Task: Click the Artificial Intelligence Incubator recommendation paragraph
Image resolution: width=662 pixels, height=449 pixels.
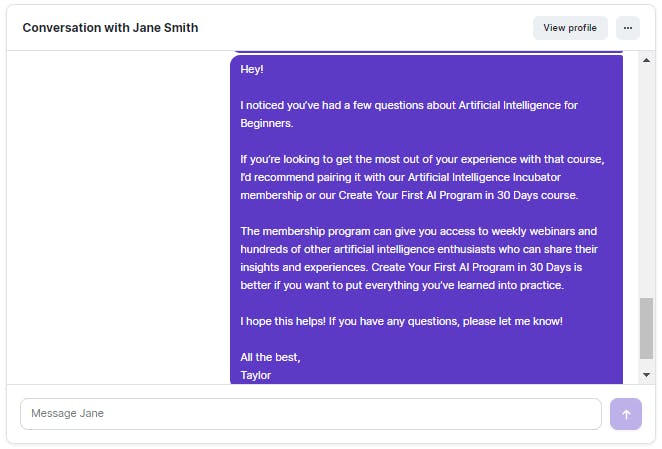Action: coord(422,177)
